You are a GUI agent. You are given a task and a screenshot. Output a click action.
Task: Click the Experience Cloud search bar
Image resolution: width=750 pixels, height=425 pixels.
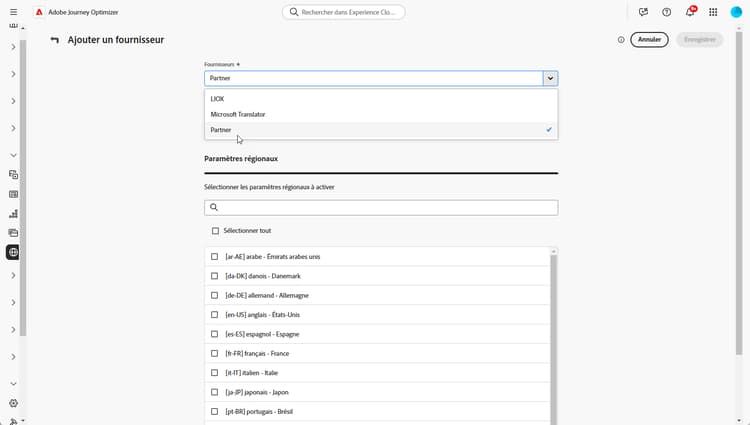[344, 12]
